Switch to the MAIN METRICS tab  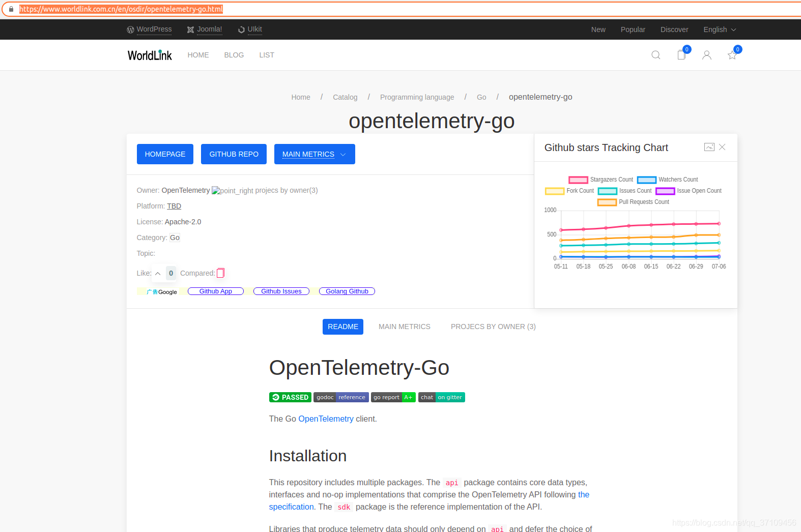click(405, 327)
